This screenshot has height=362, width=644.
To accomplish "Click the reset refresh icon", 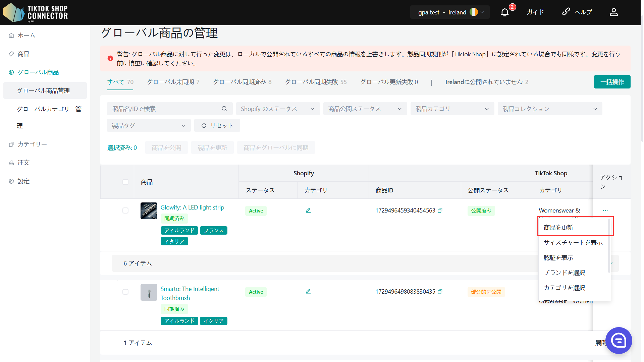I will pos(204,126).
